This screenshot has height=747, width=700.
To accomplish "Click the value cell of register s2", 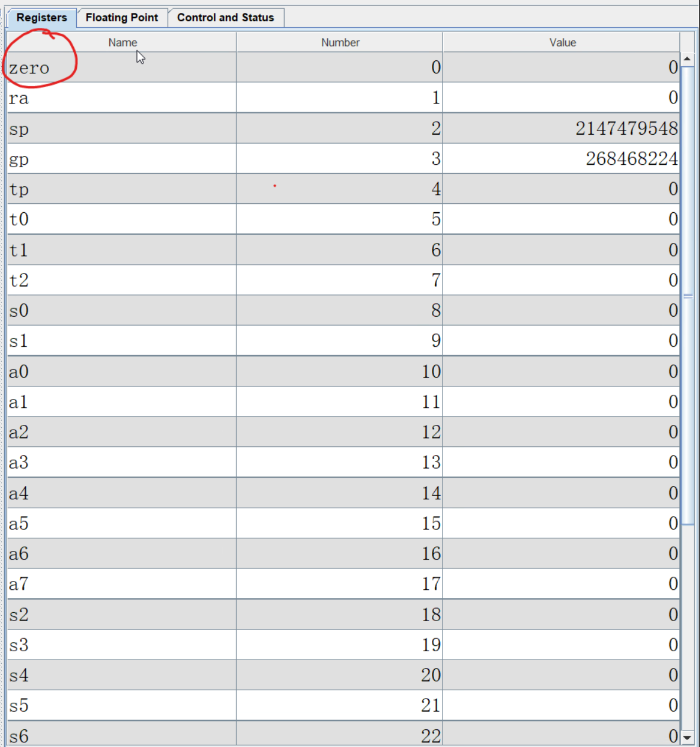I will point(561,615).
